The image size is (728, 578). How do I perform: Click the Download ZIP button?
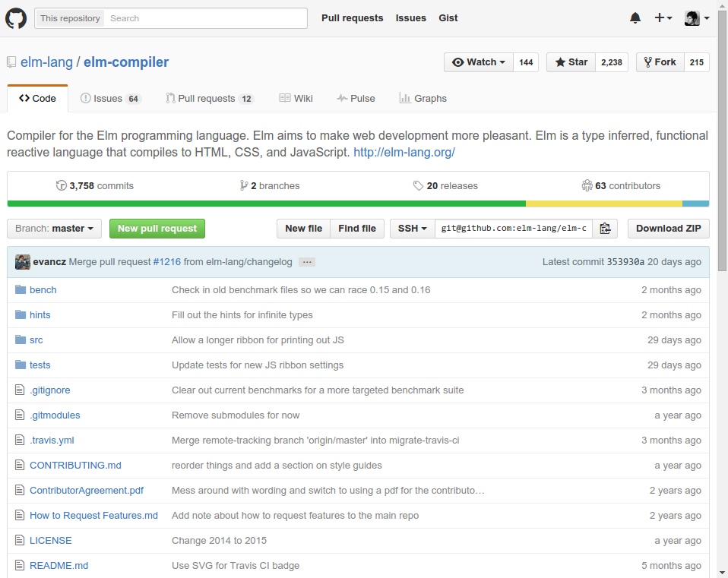click(669, 229)
